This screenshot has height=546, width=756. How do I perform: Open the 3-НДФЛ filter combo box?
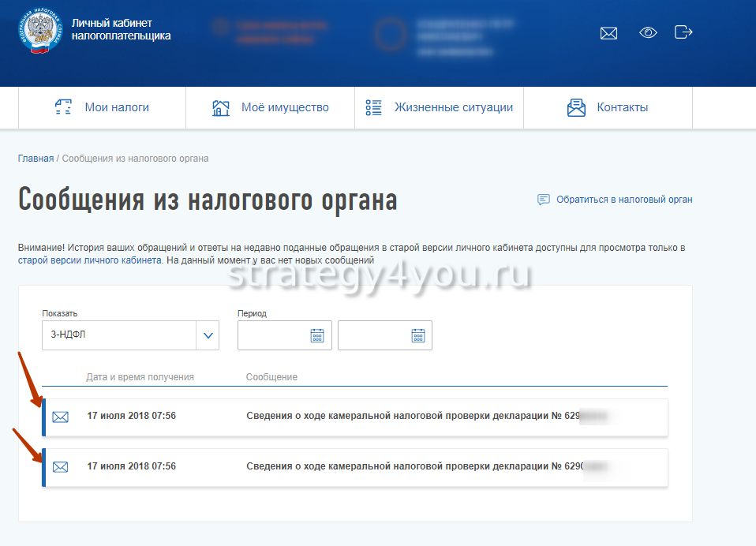pyautogui.click(x=118, y=335)
